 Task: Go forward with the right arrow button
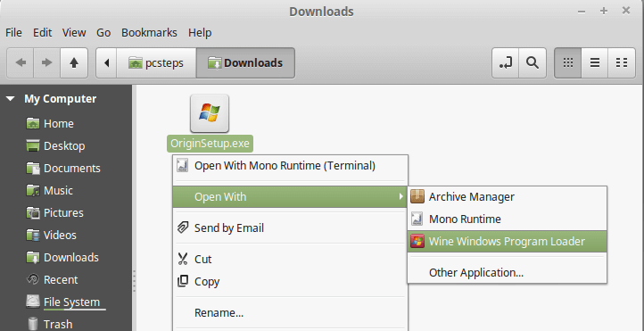tap(46, 62)
